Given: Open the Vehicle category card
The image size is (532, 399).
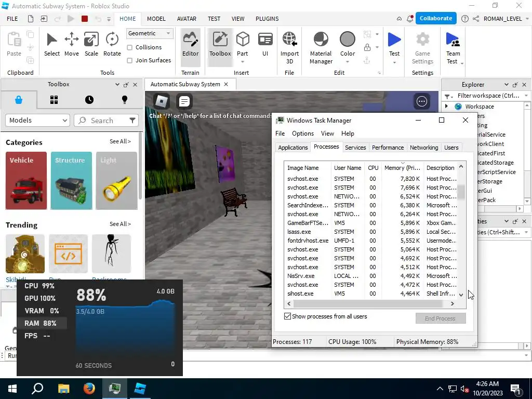Looking at the screenshot, I should coord(26,180).
